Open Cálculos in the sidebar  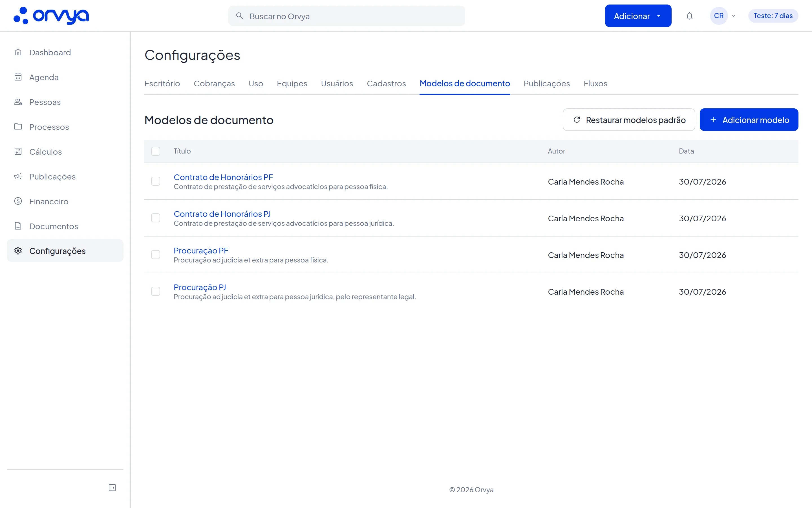[x=65, y=152]
